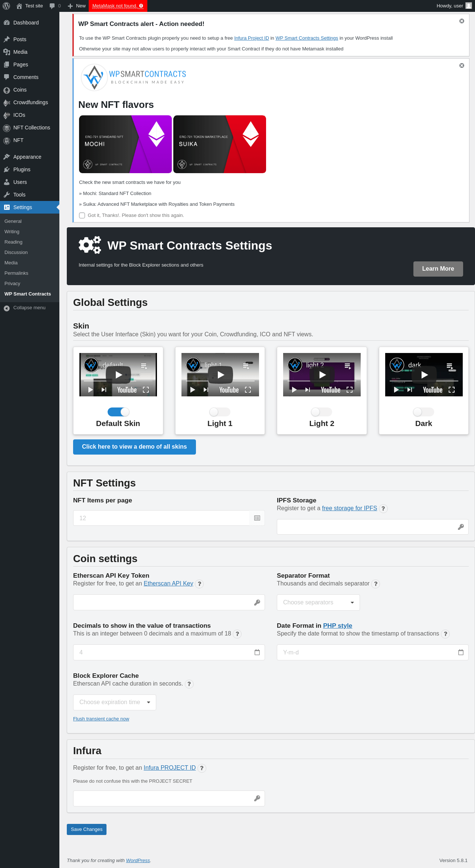
Task: Play the light 2 skin YouTube video
Action: tap(322, 374)
